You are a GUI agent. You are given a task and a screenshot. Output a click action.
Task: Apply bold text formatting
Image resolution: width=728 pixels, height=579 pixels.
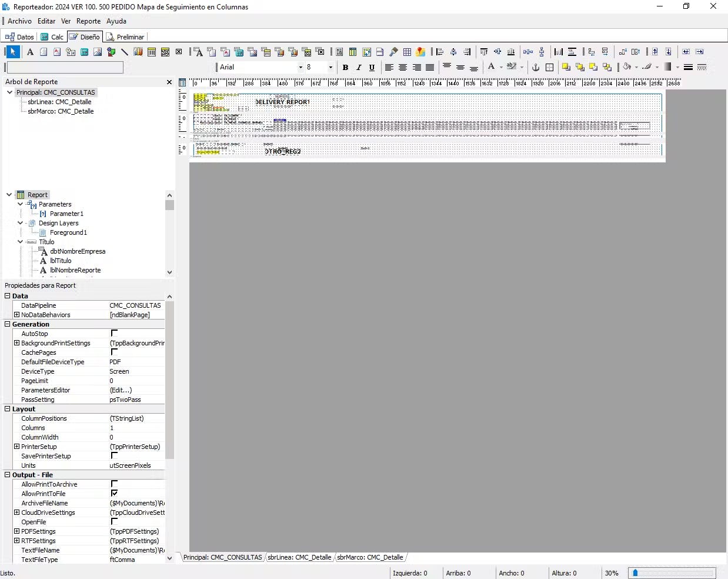345,67
